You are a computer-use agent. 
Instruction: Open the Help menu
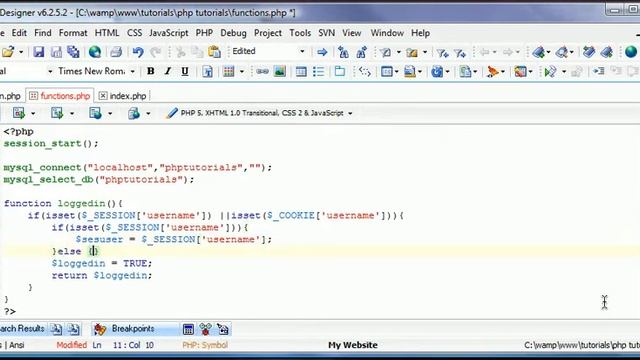(x=420, y=33)
